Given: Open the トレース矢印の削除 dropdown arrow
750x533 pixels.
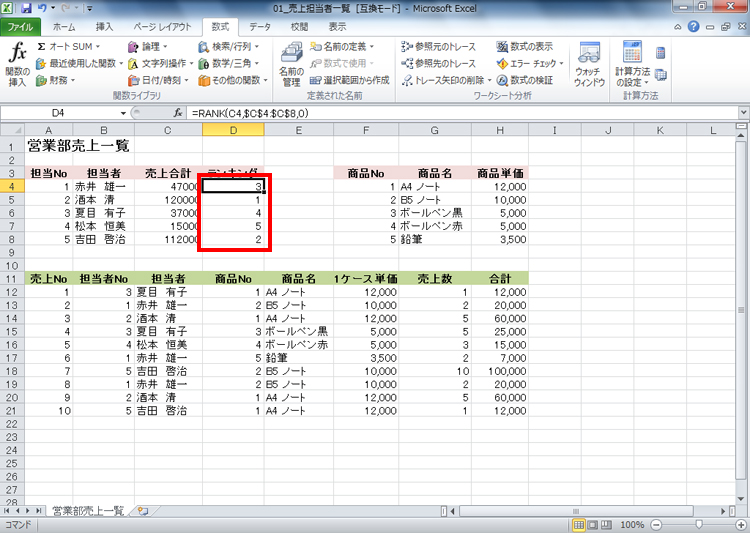Looking at the screenshot, I should click(x=489, y=80).
